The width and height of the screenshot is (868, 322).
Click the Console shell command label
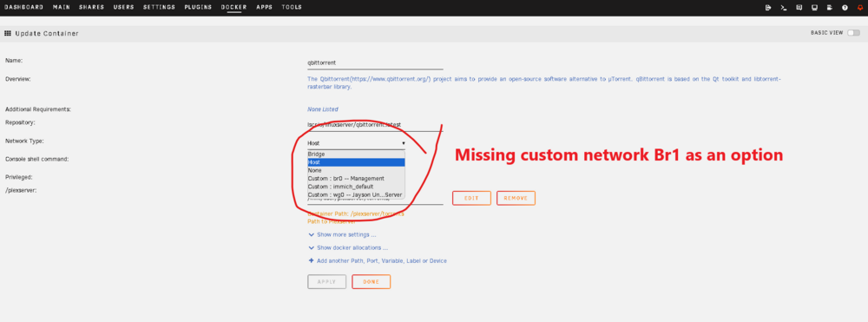tap(37, 160)
